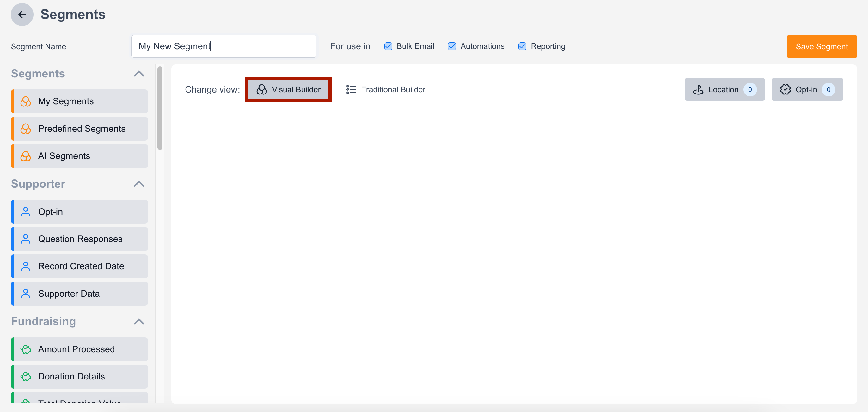Collapse the Fundraising section
This screenshot has width=868, height=412.
click(x=138, y=321)
